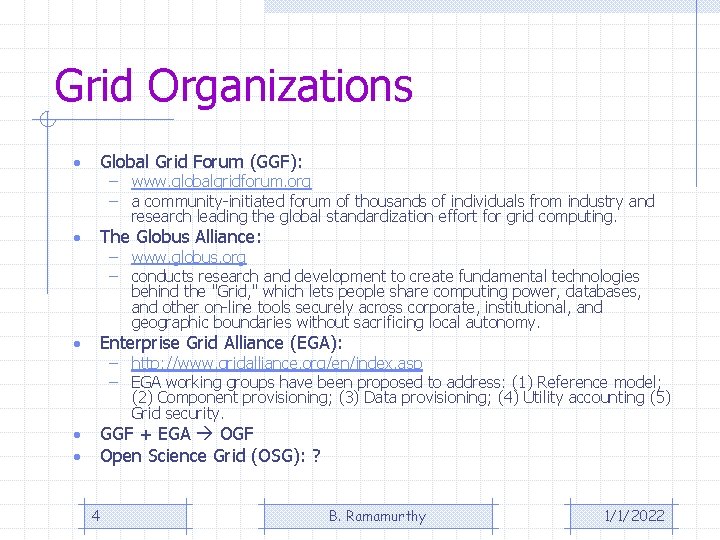Viewport: 720px width, 540px height.
Task: Click the 'EGA working groups' description text
Action: click(400, 398)
